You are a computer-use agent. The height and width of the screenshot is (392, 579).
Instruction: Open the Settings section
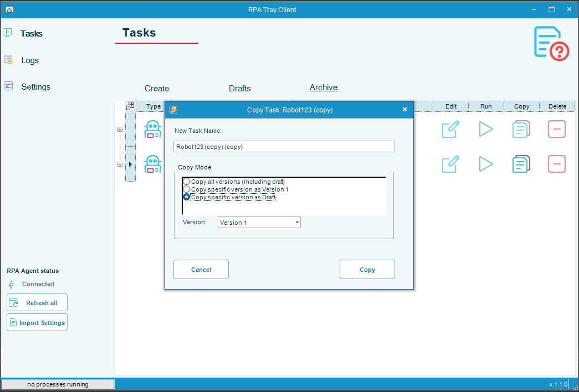click(36, 87)
